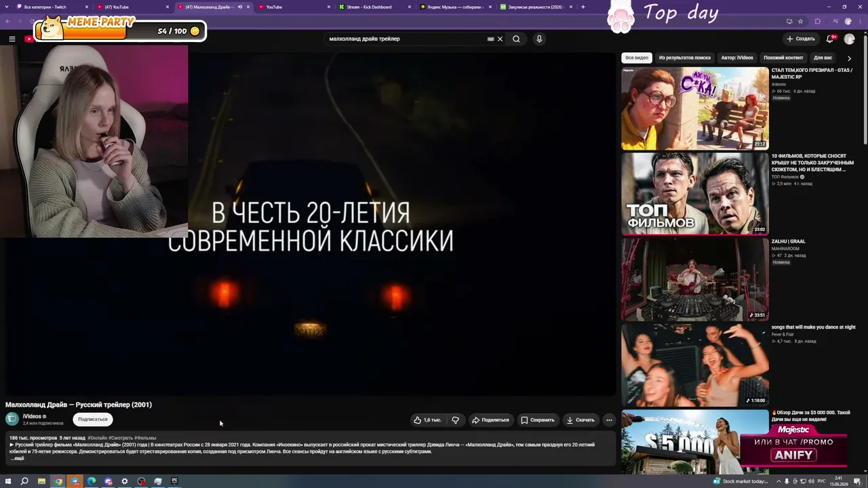868x488 pixels.
Task: Open a new browser tab
Action: (x=583, y=7)
